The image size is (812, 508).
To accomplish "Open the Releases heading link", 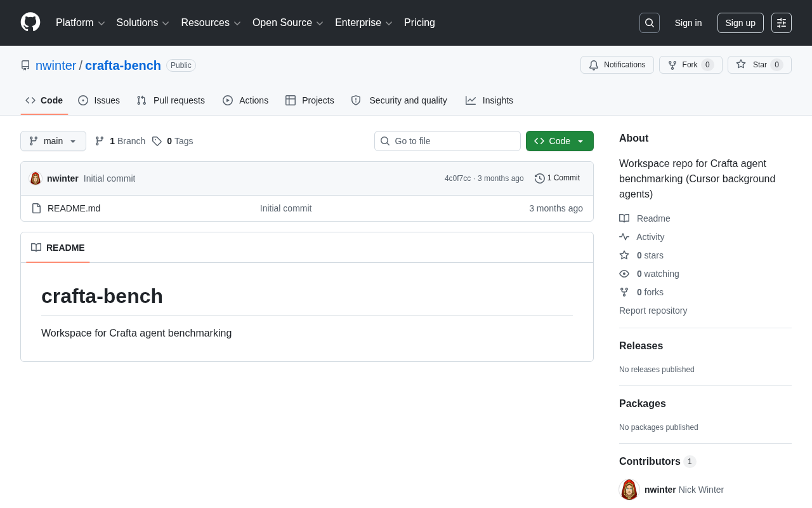I will (x=641, y=346).
